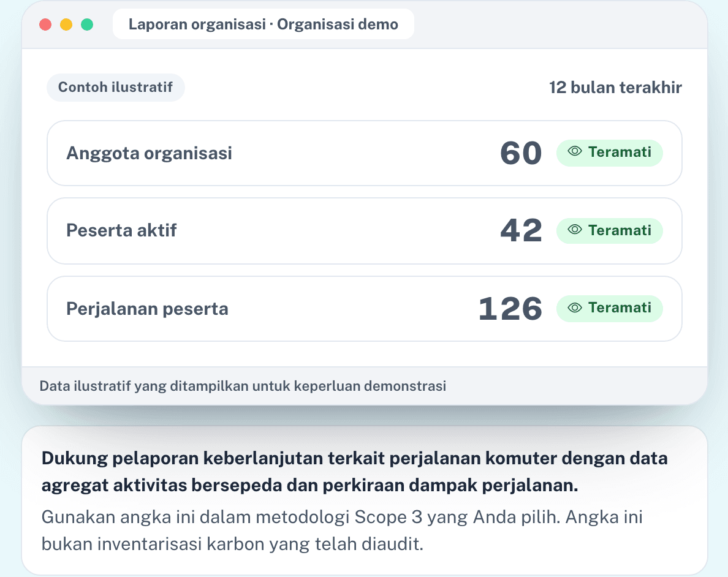Select the Teramati badge for Perjalanan peserta

(609, 308)
